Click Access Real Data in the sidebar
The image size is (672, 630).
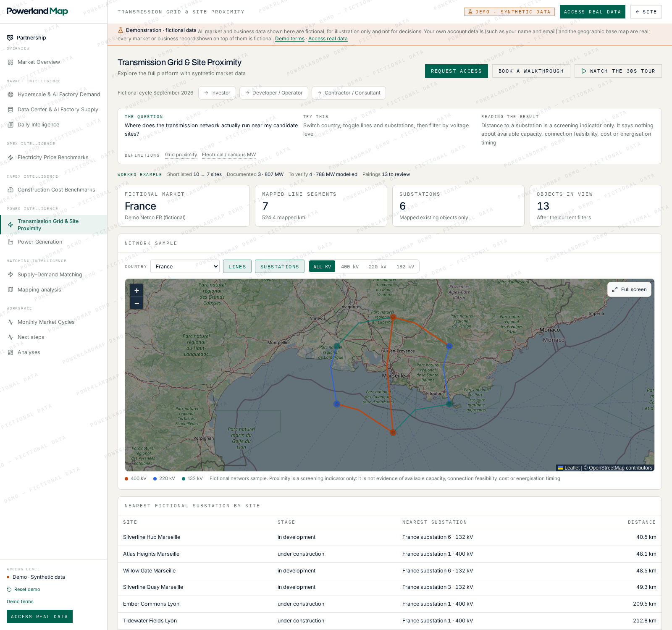click(39, 617)
